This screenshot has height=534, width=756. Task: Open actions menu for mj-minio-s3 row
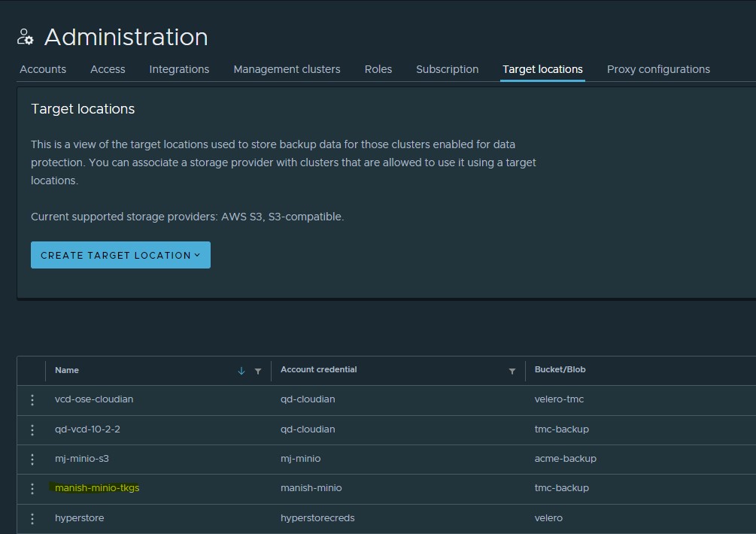(32, 459)
